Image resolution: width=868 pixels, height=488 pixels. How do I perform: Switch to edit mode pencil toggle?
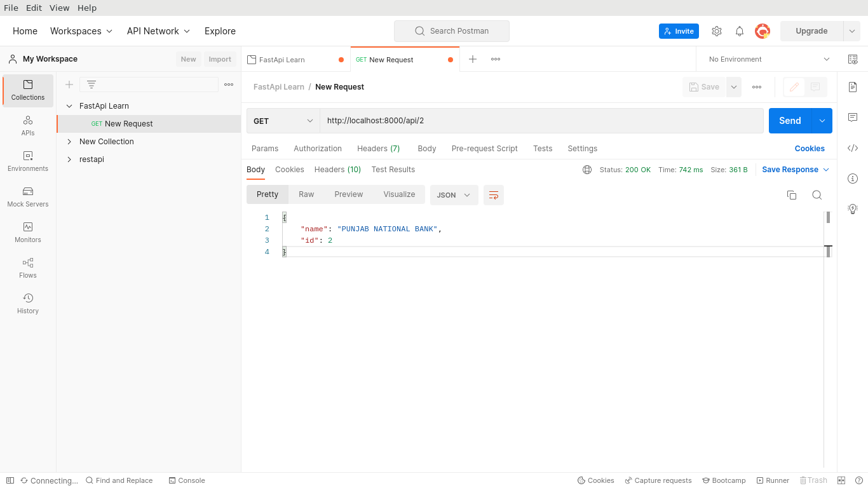pos(794,87)
